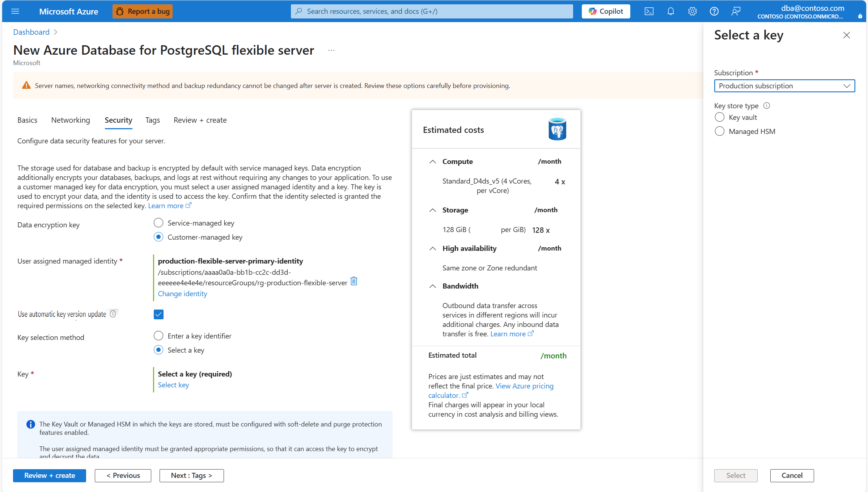
Task: View the Key store type info icon
Action: click(767, 105)
